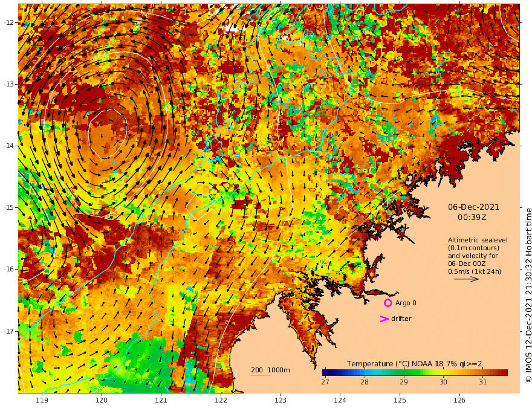532x411 pixels.
Task: Click the longitude axis label 119
Action: (42, 400)
